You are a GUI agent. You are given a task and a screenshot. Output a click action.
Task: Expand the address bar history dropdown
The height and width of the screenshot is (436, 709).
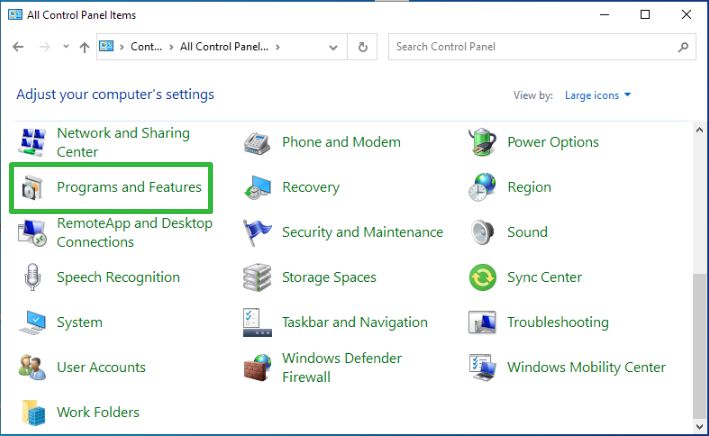(333, 47)
